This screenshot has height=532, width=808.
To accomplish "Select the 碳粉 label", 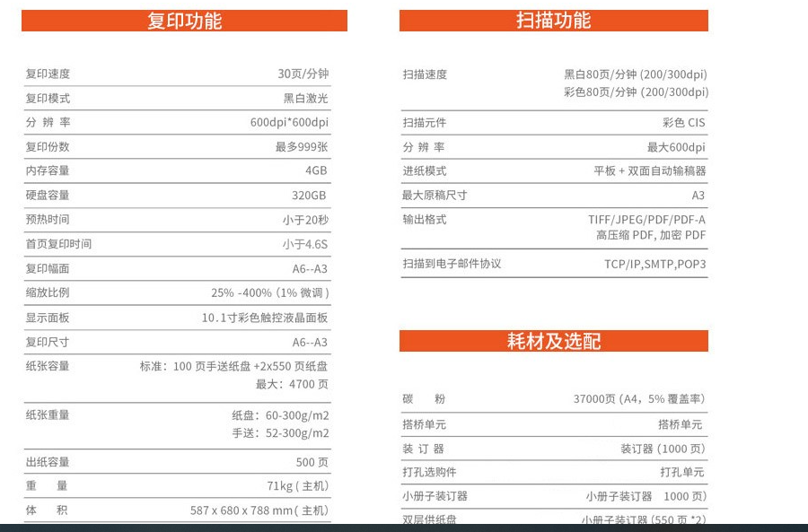I will click(424, 398).
